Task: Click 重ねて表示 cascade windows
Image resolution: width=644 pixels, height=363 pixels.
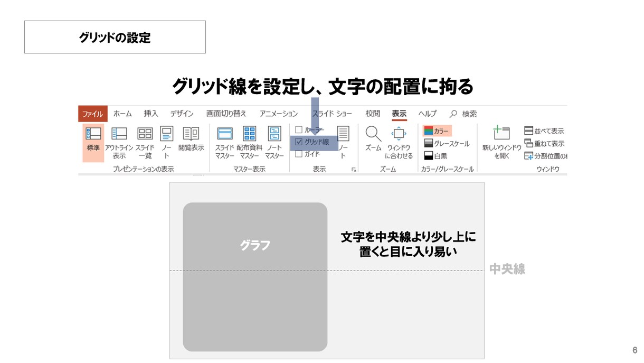Action: coord(544,143)
